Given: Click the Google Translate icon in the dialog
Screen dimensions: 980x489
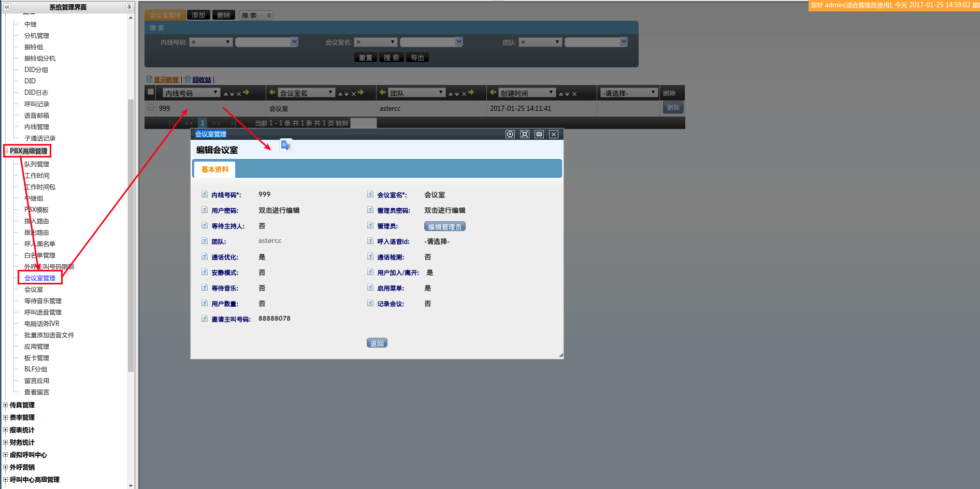Looking at the screenshot, I should coord(286,146).
